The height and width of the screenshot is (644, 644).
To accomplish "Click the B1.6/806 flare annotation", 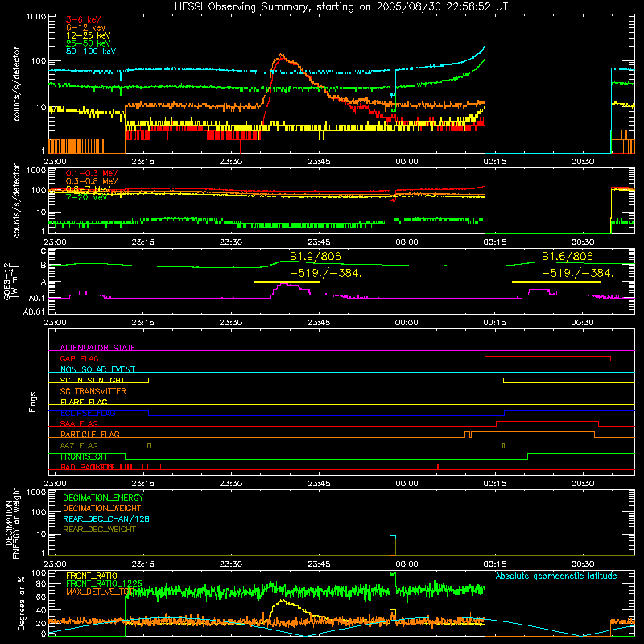I will click(568, 256).
